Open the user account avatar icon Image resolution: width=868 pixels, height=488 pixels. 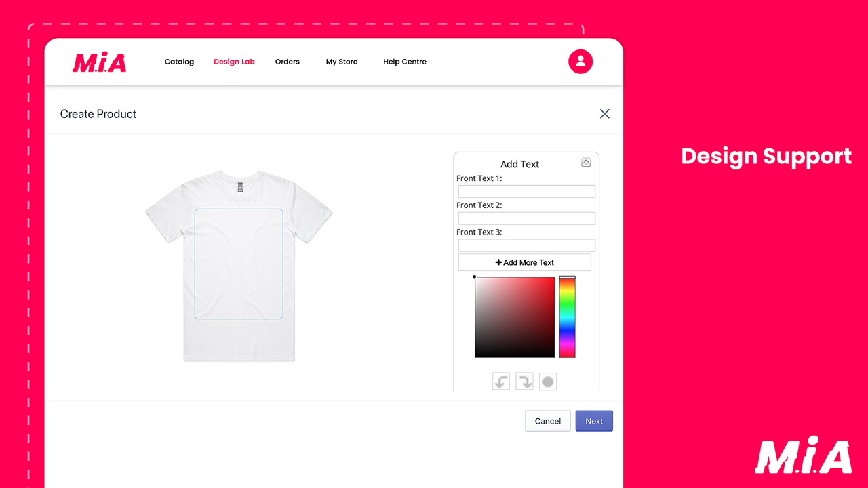pyautogui.click(x=580, y=62)
